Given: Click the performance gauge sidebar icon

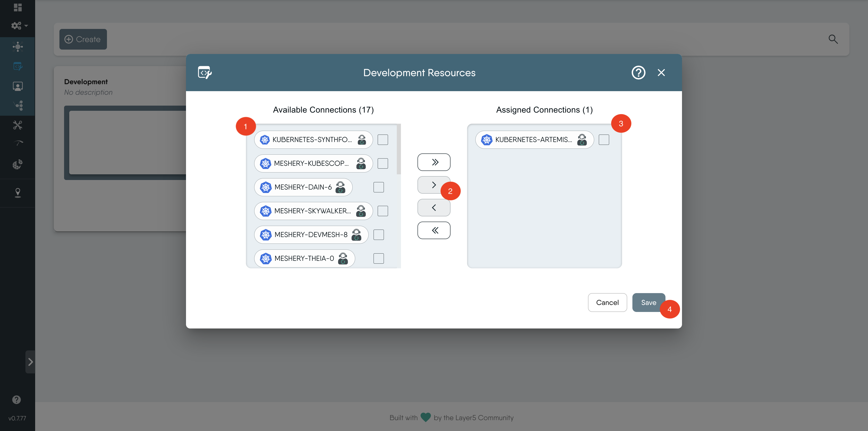Looking at the screenshot, I should tap(18, 143).
